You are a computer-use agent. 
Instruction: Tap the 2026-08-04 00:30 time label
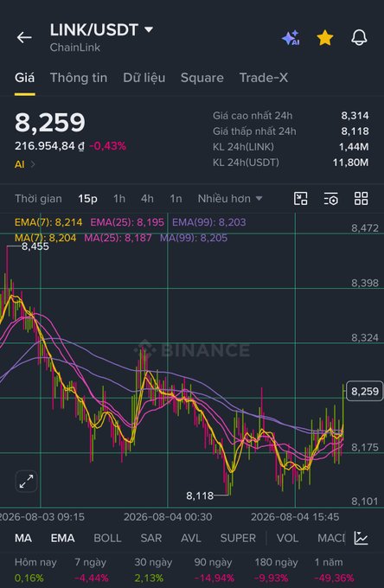[168, 517]
